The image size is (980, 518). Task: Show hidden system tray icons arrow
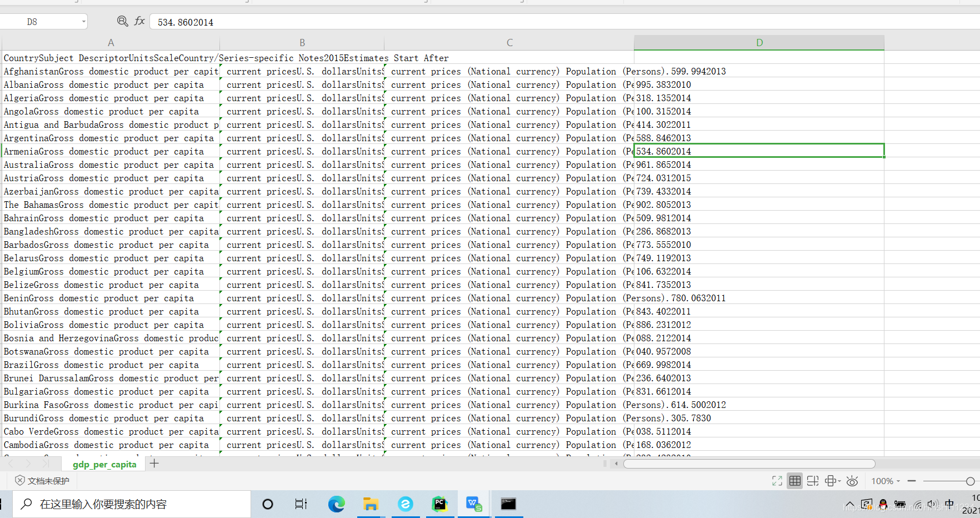[x=849, y=505]
